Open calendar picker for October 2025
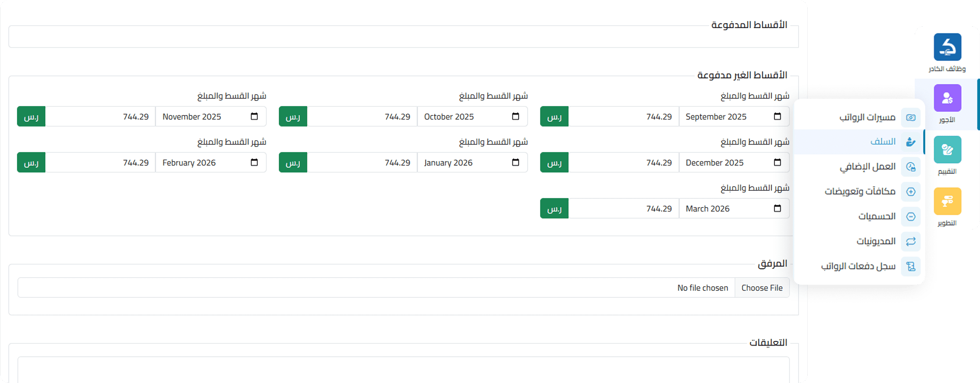 pos(515,116)
